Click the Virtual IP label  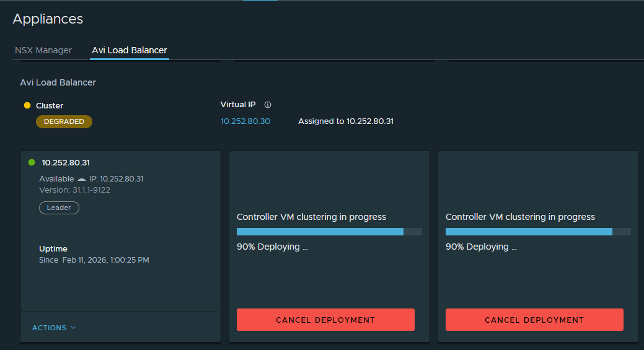click(x=238, y=105)
